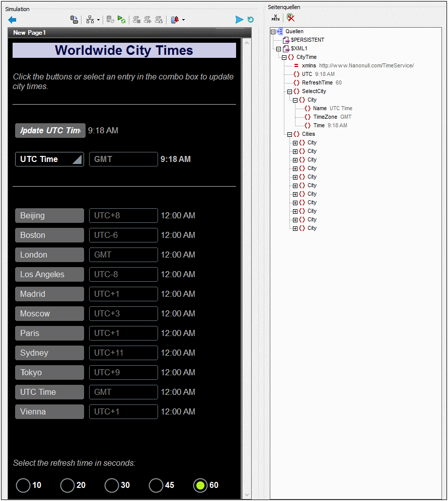Viewport: 448px width, 501px height.
Task: Click the UTC+8 timezone field for Beijing
Action: (x=123, y=215)
